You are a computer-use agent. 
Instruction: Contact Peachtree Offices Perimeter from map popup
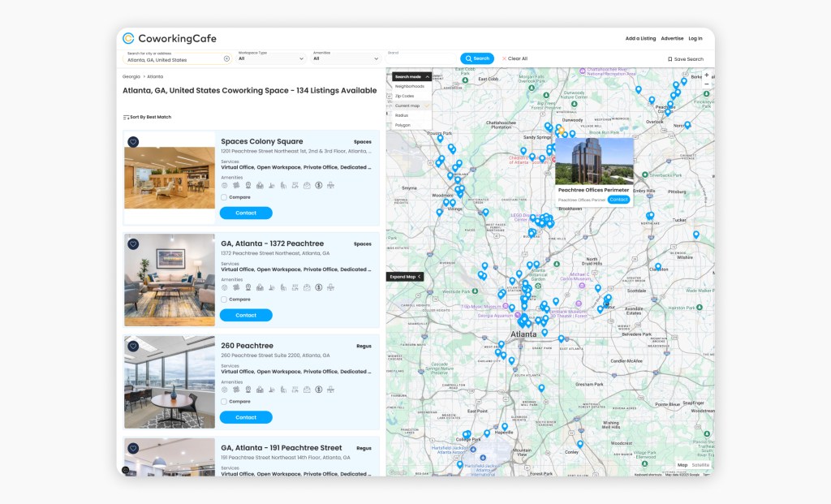[618, 200]
